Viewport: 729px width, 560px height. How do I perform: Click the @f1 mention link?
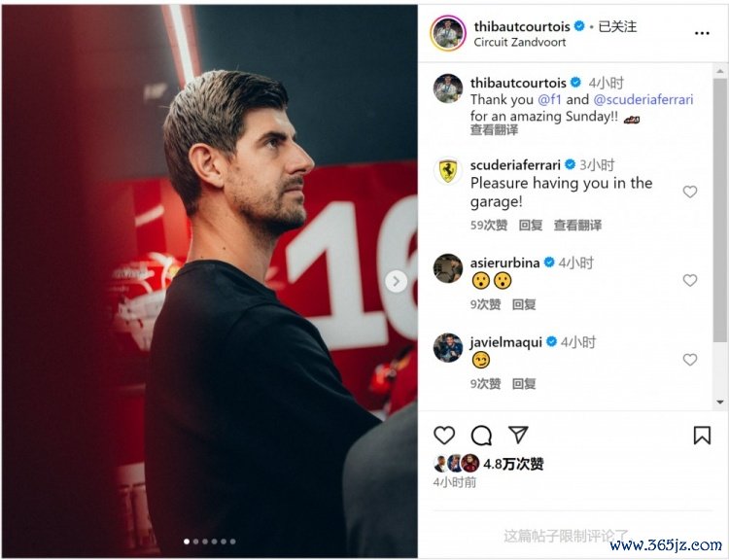[550, 99]
